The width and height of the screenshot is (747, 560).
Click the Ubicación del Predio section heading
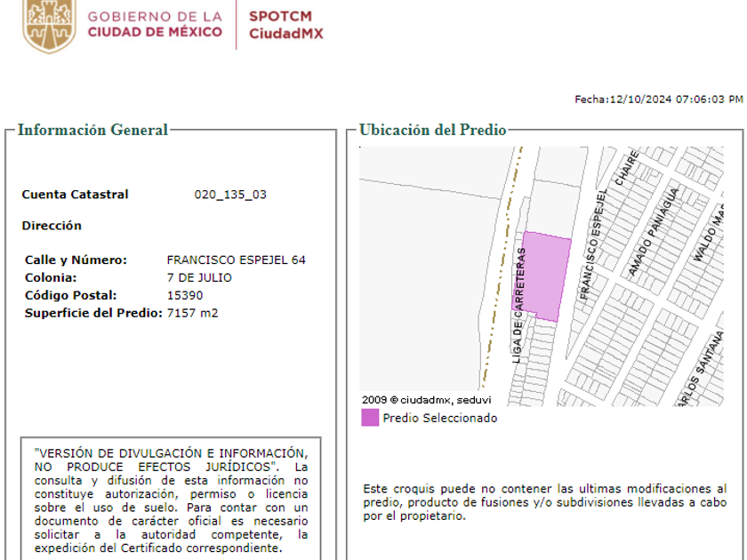pyautogui.click(x=432, y=130)
